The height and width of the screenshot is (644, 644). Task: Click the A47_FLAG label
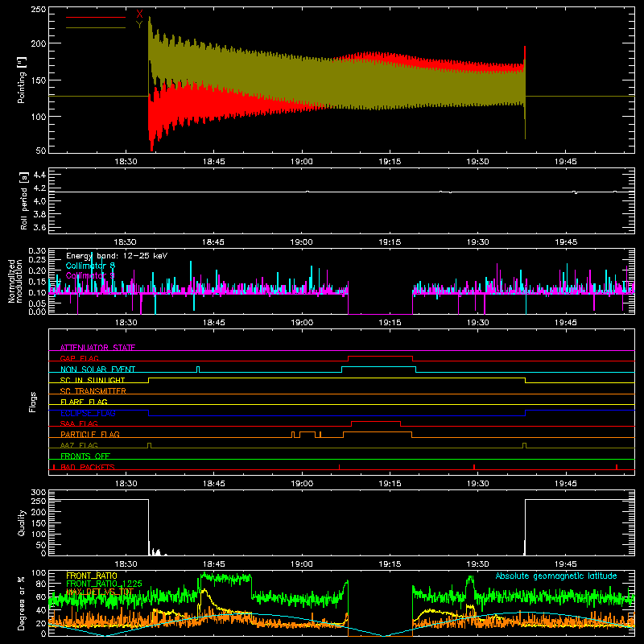tap(79, 445)
